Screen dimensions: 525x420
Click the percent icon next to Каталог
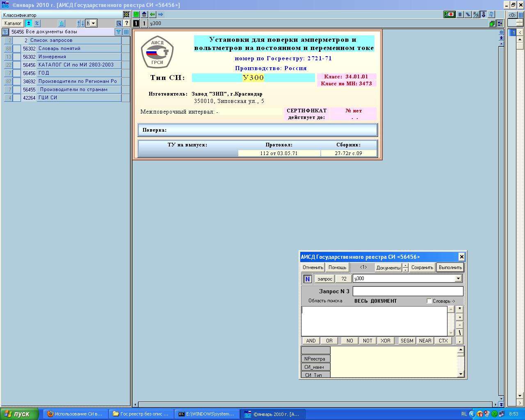[x=37, y=23]
